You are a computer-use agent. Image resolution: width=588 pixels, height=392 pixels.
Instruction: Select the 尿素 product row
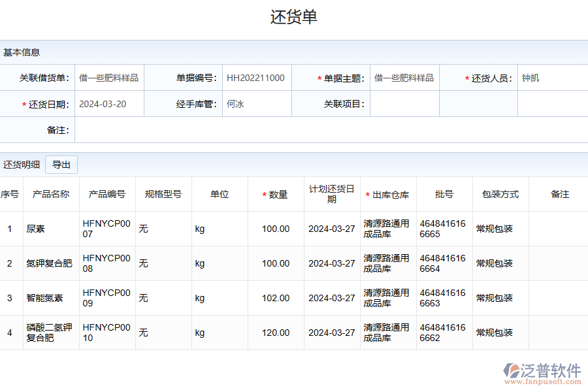pos(36,229)
